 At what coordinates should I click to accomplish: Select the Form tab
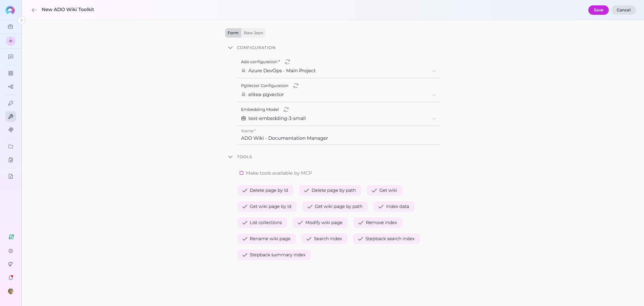[x=233, y=33]
